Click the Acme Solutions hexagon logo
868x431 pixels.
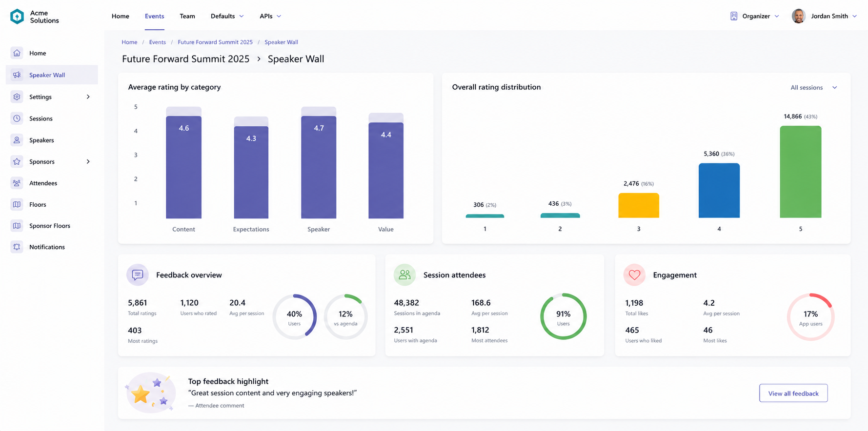coord(17,17)
